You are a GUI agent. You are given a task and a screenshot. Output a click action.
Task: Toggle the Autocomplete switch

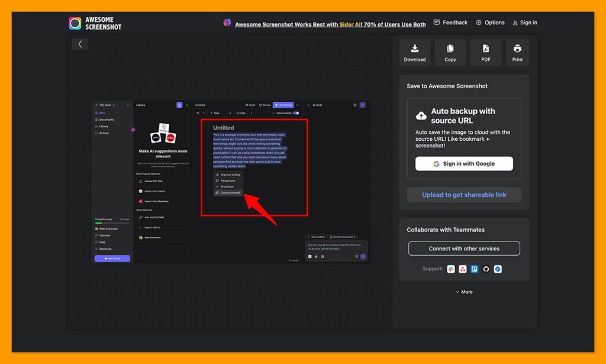(296, 113)
